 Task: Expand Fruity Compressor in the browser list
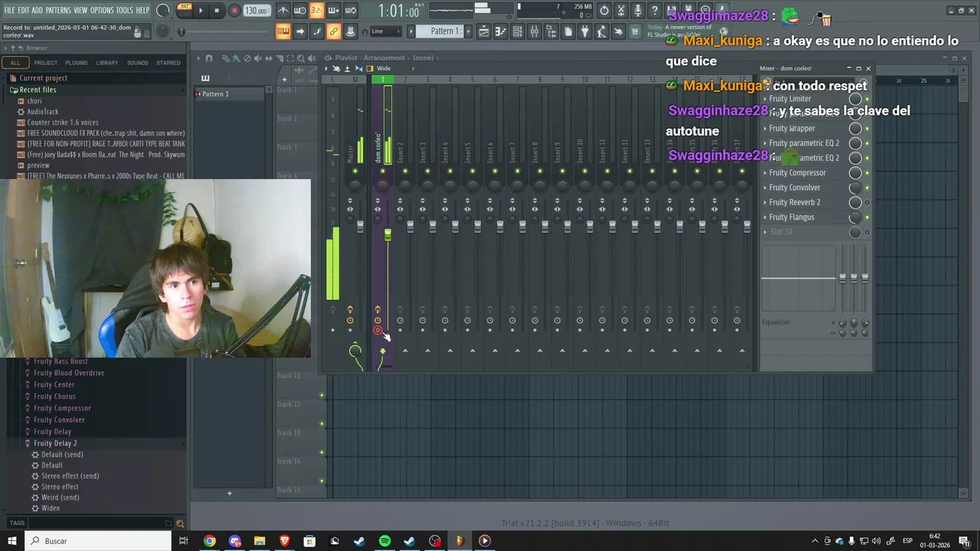[62, 408]
